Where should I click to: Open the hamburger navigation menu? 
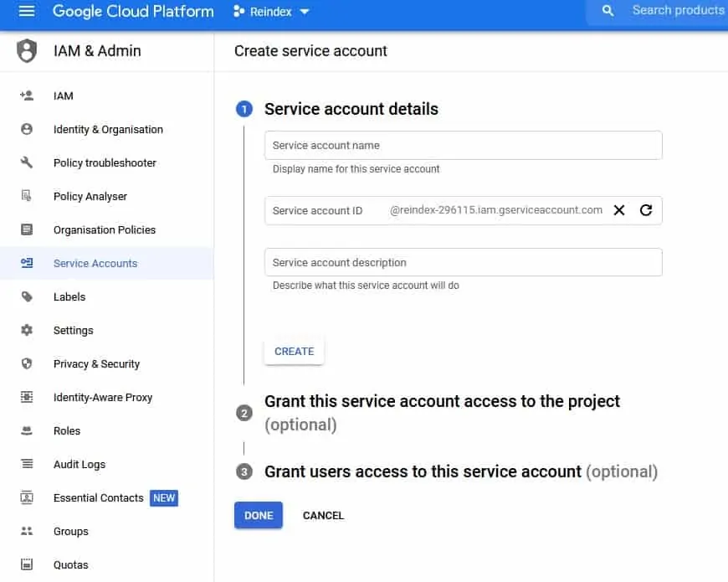click(27, 11)
